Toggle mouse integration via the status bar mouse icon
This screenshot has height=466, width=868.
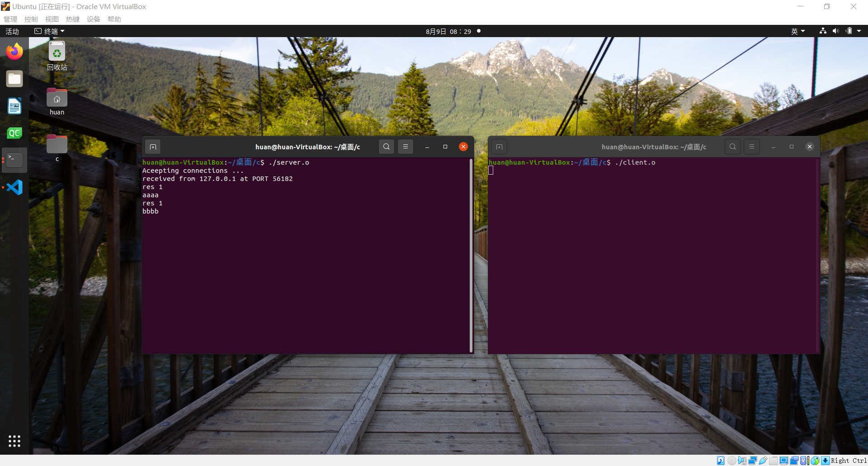pyautogui.click(x=815, y=461)
